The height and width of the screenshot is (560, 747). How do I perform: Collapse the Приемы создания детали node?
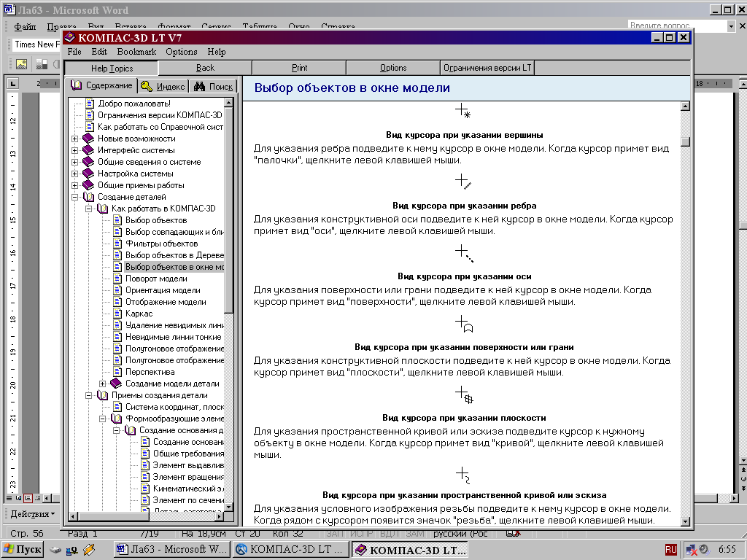coord(88,395)
